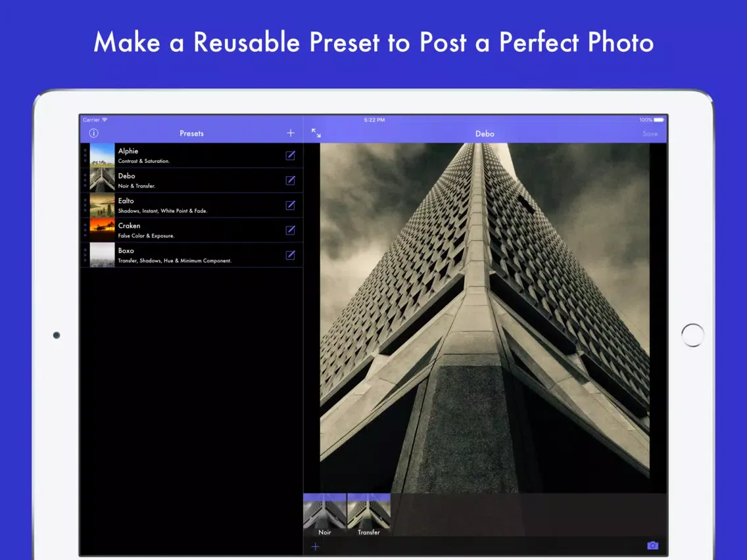747x560 pixels.
Task: Edit the Debo preset
Action: coord(290,180)
